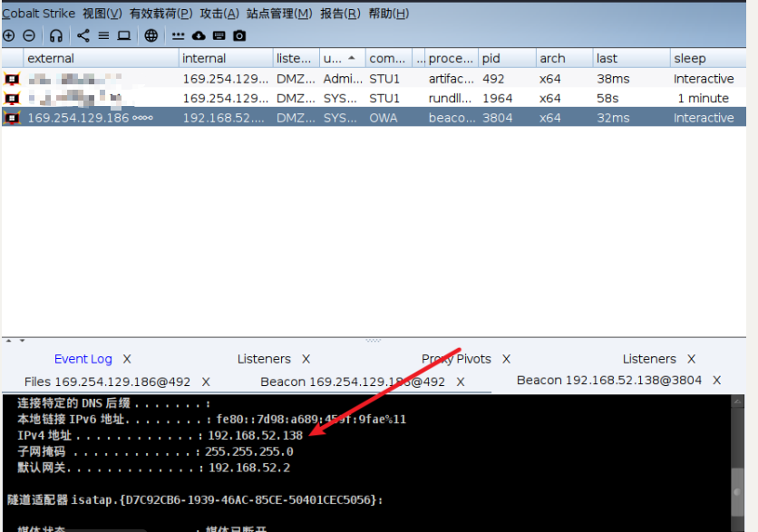Open the 视图(V) menu
This screenshot has width=758, height=532.
[x=102, y=14]
